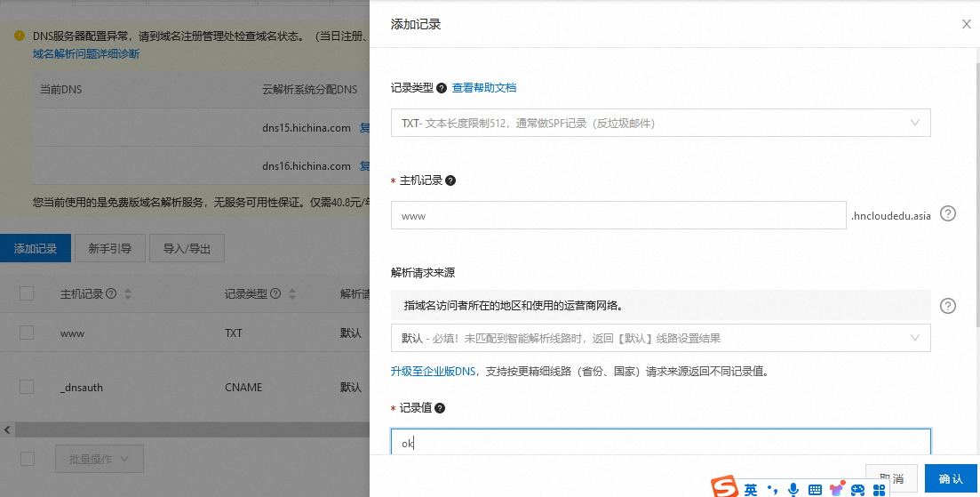
Task: Click Sogou game controller icon
Action: (x=857, y=490)
